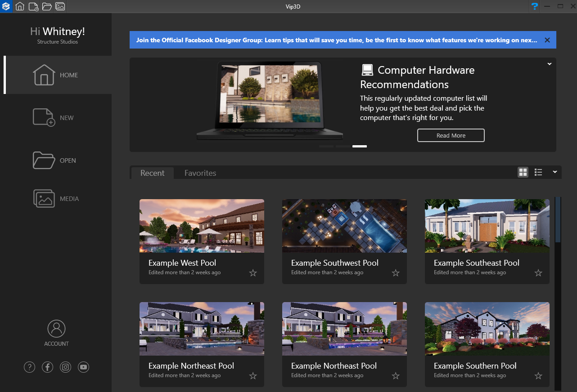The width and height of the screenshot is (577, 392).
Task: Switch to list view layout
Action: pos(538,172)
